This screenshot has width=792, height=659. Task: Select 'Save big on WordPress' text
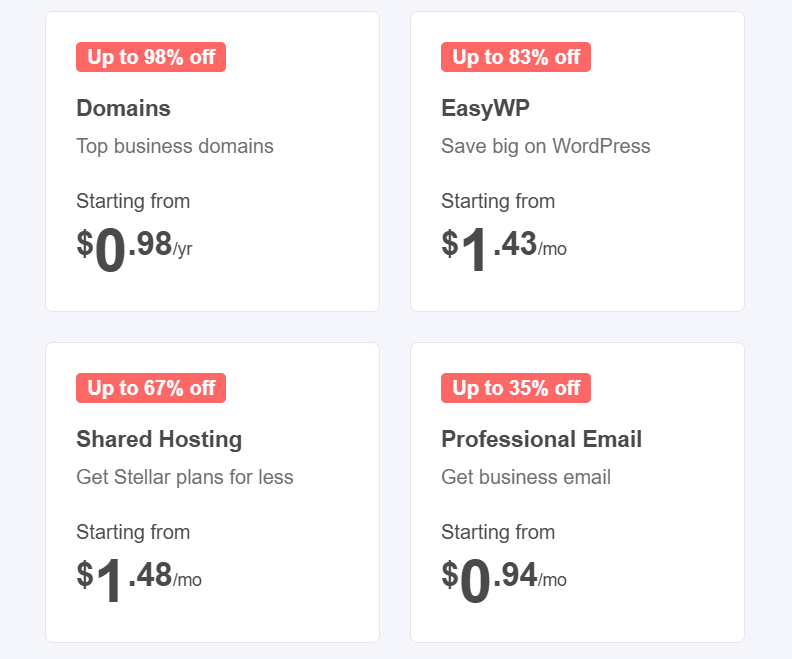(x=546, y=146)
